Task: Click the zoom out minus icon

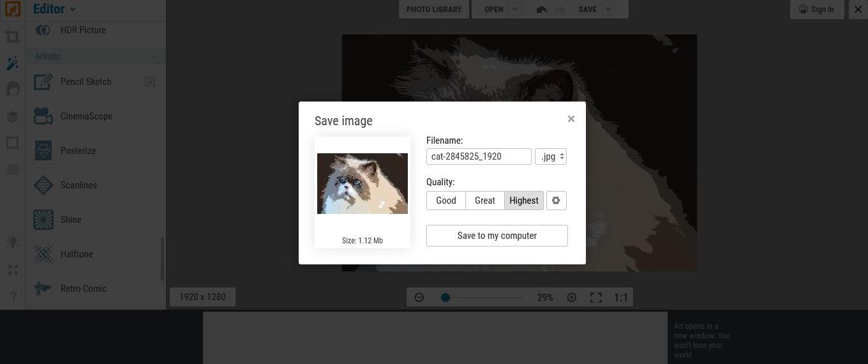Action: (419, 298)
